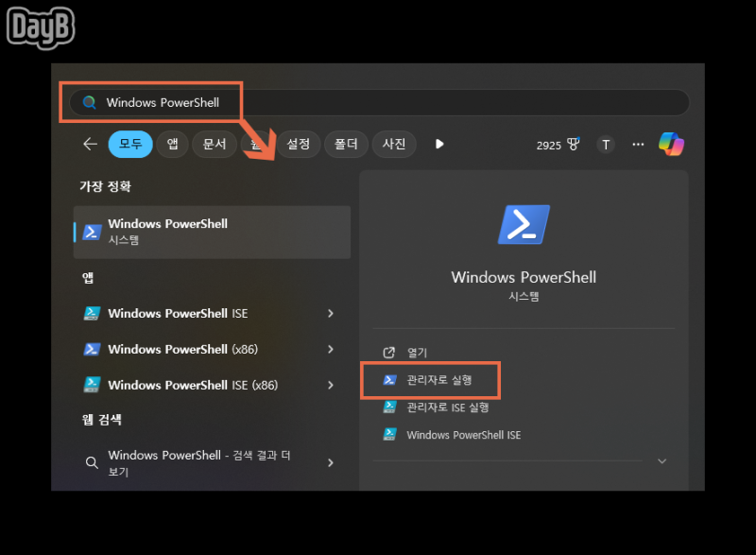
Task: Expand Windows PowerShell (x86) result chevron
Action: point(330,349)
